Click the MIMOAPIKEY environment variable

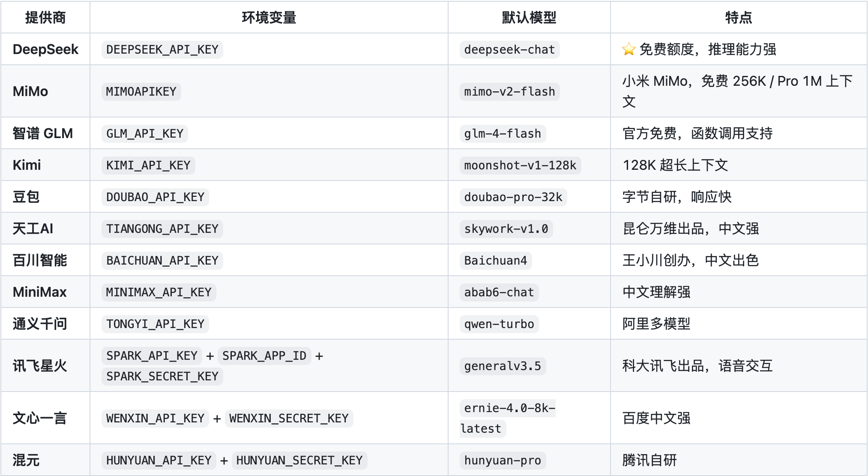click(x=141, y=91)
